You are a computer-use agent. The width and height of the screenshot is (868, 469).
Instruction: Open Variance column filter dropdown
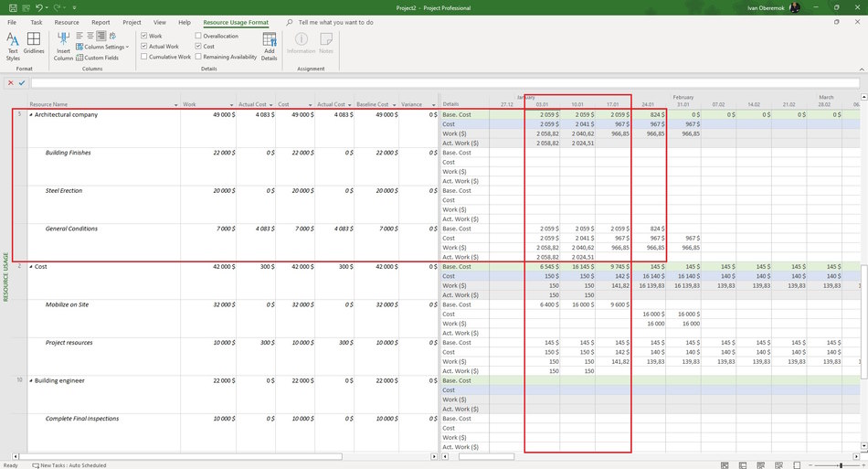click(433, 104)
